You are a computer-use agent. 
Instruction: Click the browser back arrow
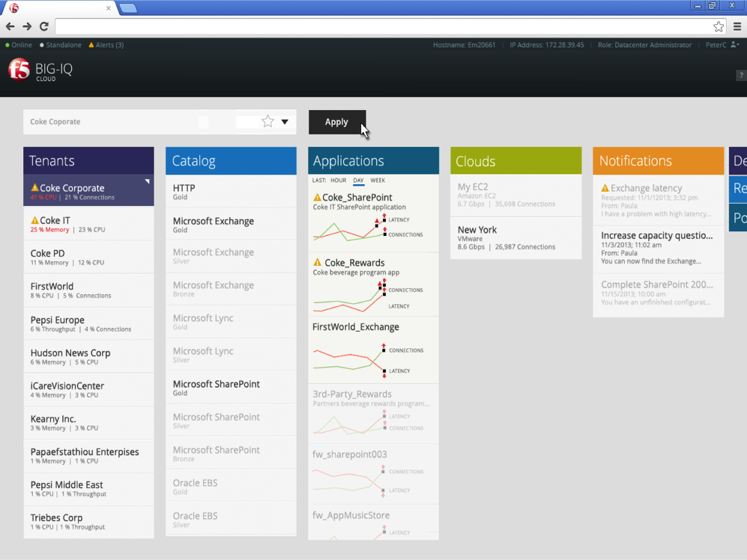(x=10, y=26)
